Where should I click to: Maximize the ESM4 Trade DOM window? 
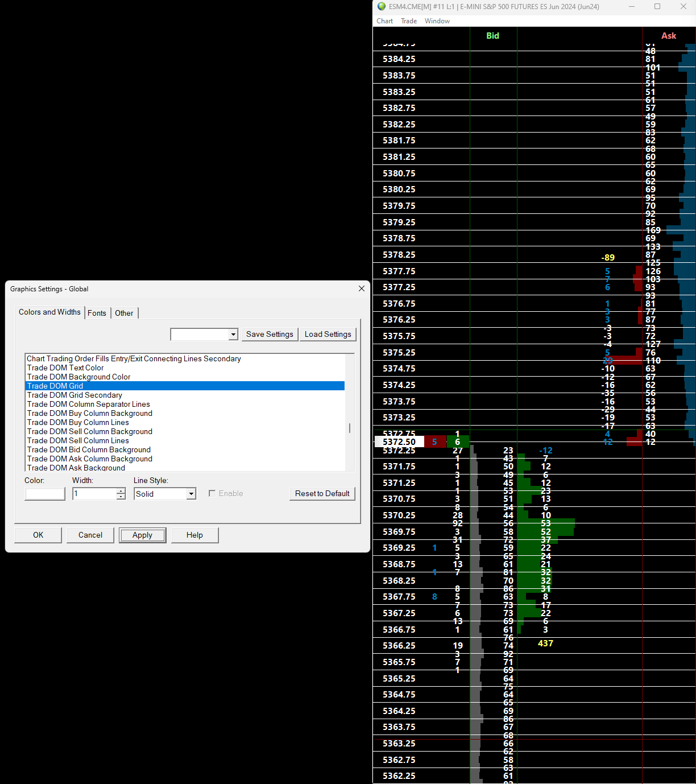click(657, 6)
